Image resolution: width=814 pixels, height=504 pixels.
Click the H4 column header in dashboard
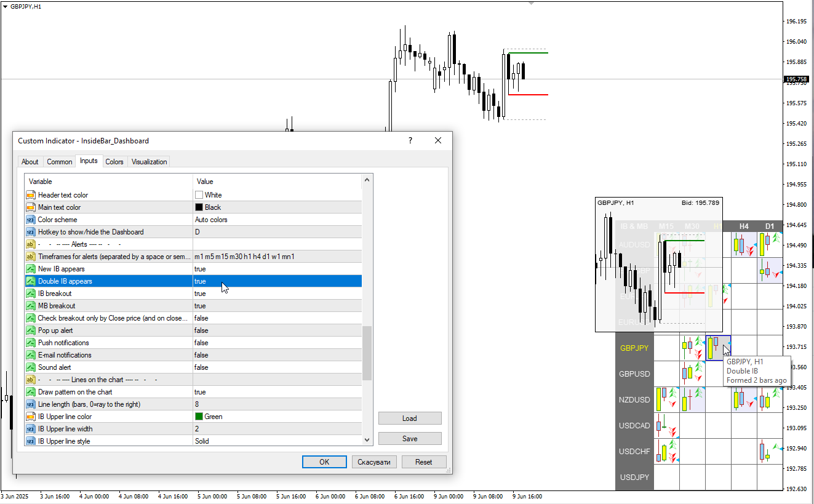coord(744,226)
